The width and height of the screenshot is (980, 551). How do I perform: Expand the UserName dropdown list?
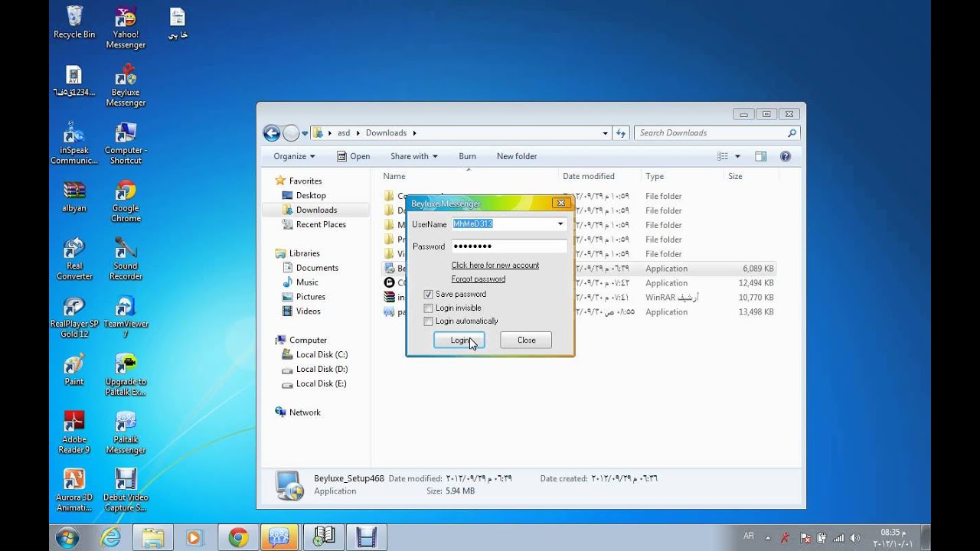point(560,224)
